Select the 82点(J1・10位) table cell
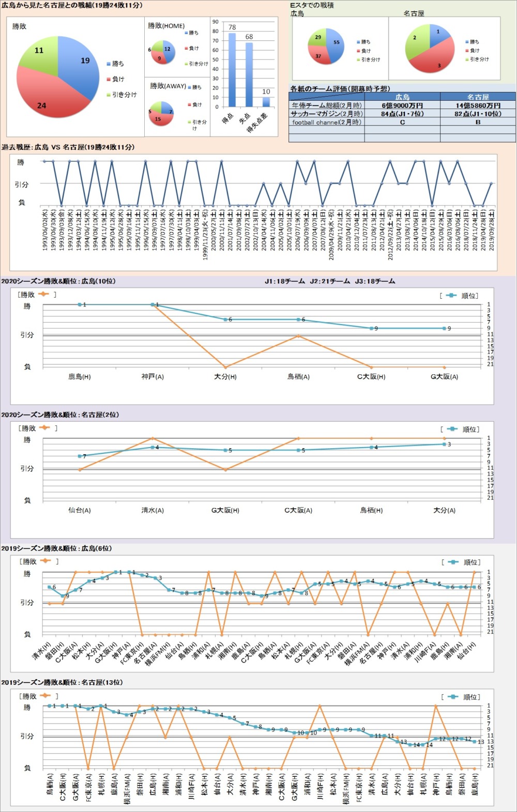The height and width of the screenshot is (812, 517). coord(478,114)
